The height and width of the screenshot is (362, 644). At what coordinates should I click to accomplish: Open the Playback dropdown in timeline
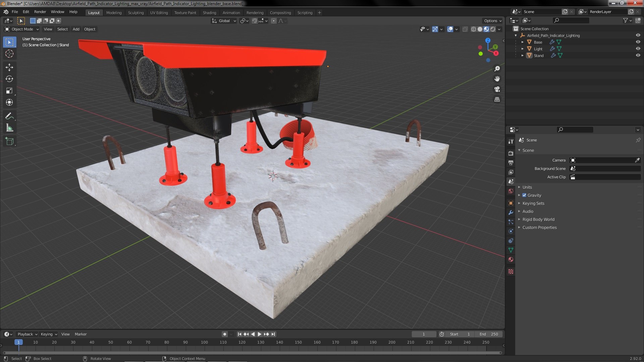(27, 334)
